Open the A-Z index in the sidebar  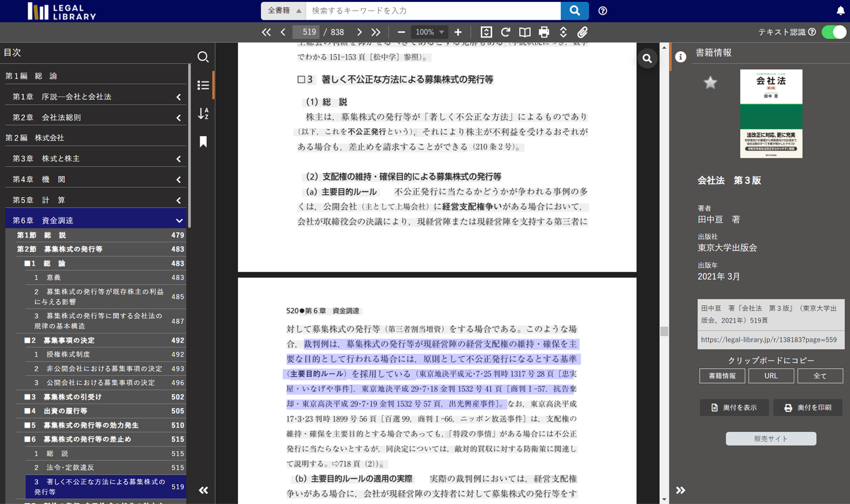(x=203, y=114)
